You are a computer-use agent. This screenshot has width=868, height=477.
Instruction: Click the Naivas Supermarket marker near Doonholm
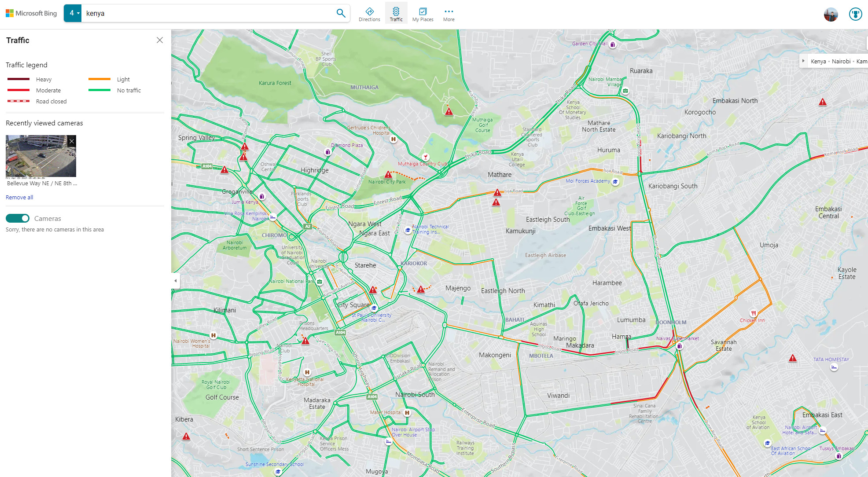click(679, 346)
